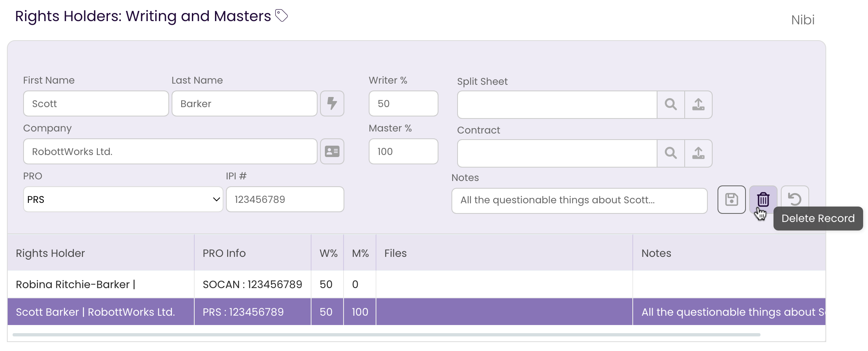Image resolution: width=868 pixels, height=351 pixels.
Task: Click the contact card icon beside Company
Action: click(x=332, y=151)
